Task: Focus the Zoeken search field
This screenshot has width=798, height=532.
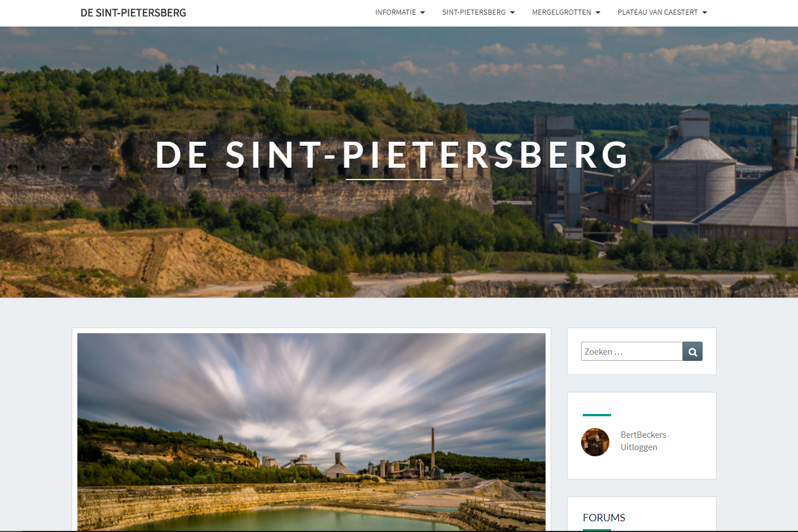Action: click(x=631, y=351)
